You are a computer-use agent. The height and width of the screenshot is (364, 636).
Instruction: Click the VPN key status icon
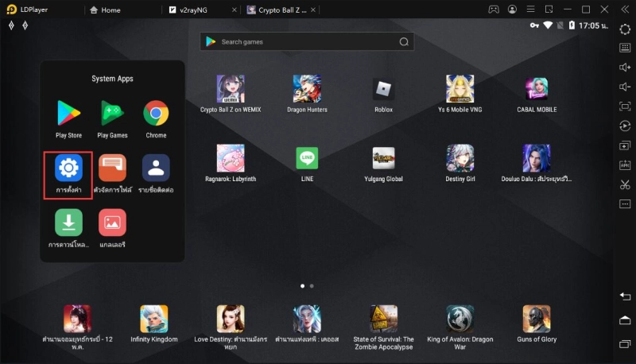534,25
